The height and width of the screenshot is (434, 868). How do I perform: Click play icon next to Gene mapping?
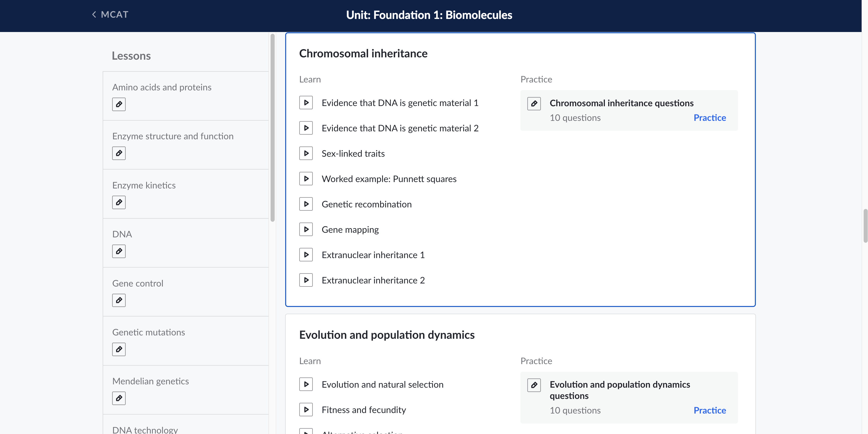point(306,229)
